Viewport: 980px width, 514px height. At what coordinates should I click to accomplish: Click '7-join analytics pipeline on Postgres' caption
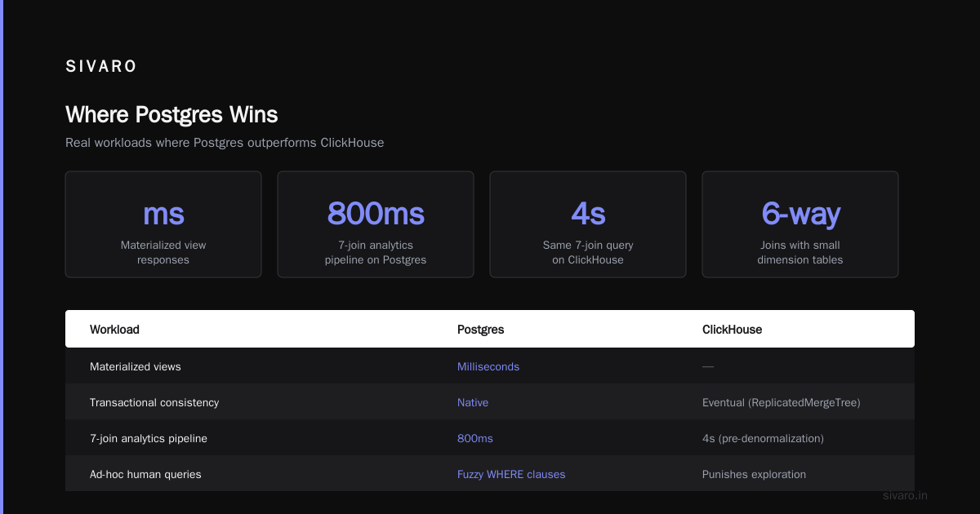(376, 252)
